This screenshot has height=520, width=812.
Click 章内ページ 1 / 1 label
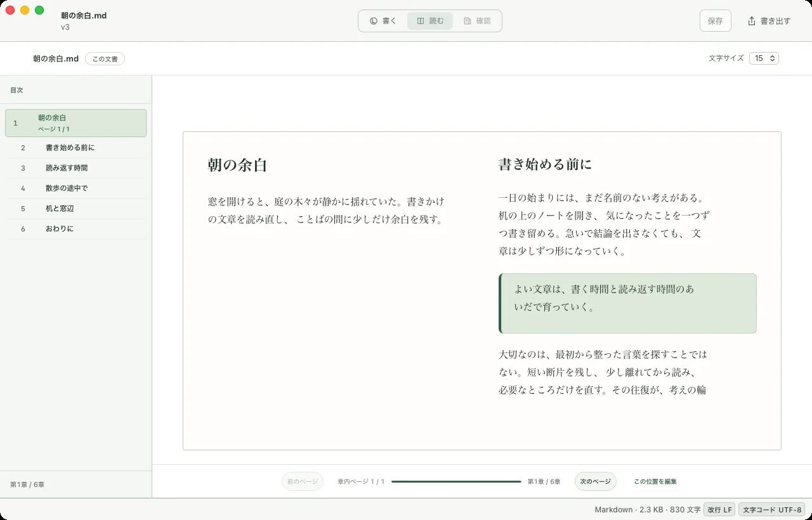click(x=361, y=482)
